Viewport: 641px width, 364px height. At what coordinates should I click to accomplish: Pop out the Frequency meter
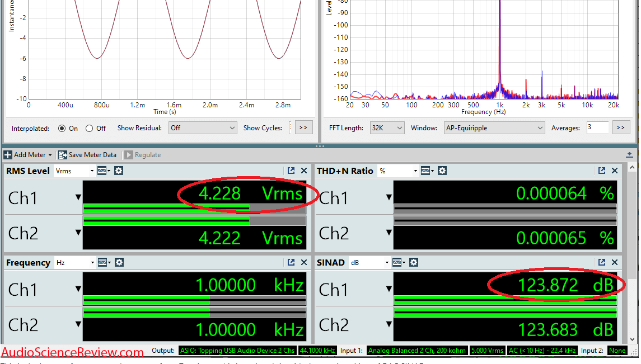tap(291, 262)
